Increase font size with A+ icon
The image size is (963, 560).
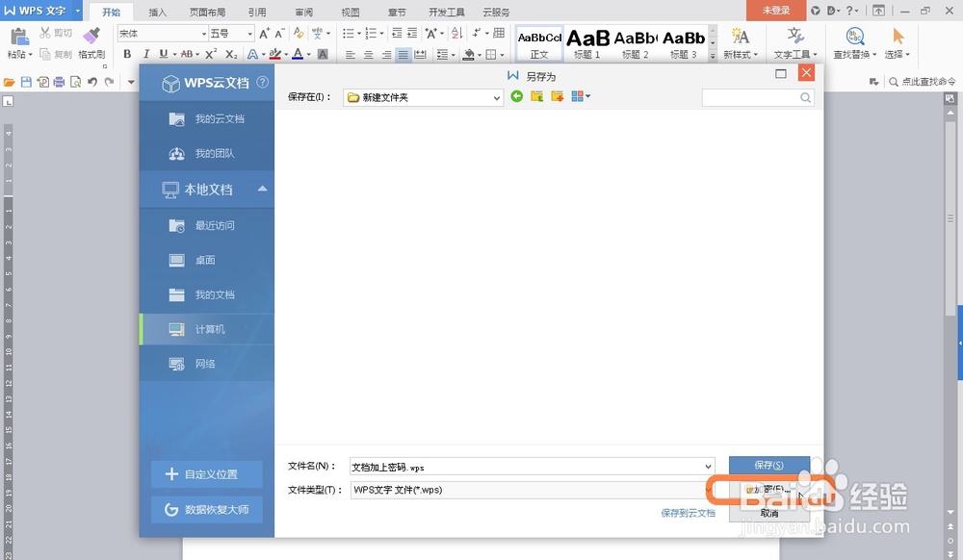point(264,33)
